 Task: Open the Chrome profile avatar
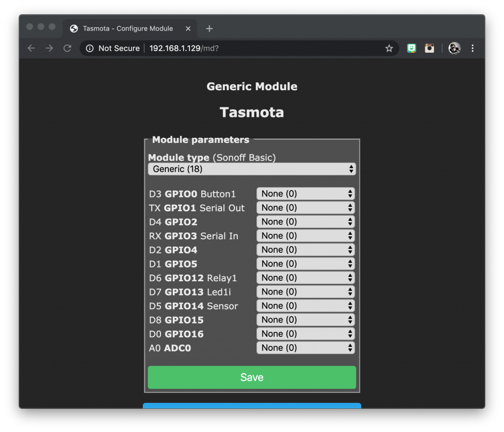tap(454, 48)
